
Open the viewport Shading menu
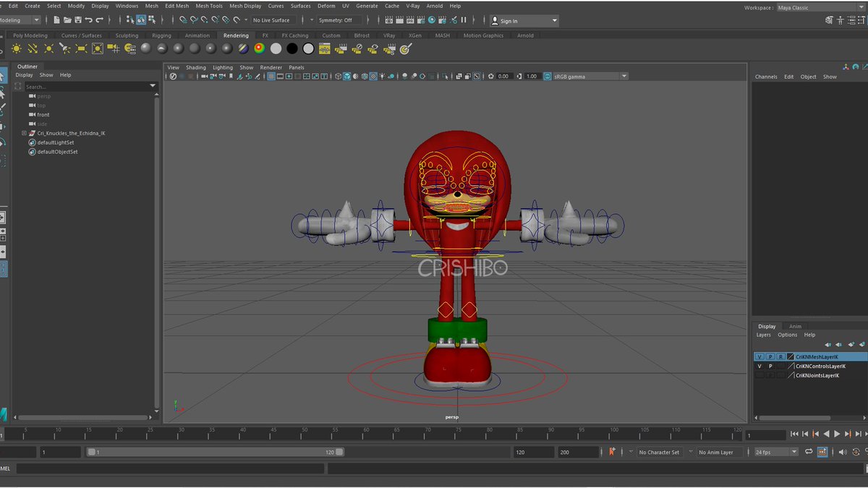point(195,67)
